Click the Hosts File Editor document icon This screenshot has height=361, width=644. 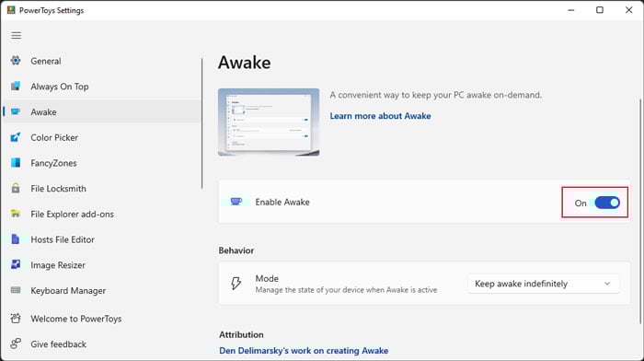[x=16, y=239]
